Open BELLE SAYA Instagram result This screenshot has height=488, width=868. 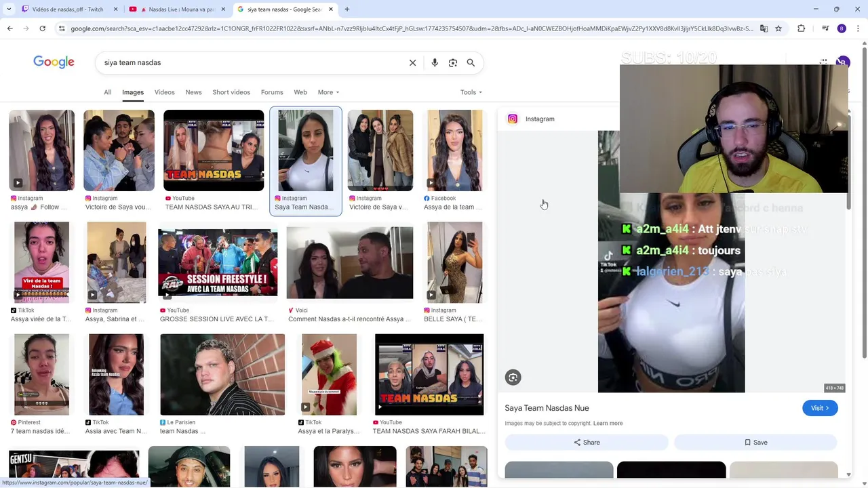pos(454,262)
